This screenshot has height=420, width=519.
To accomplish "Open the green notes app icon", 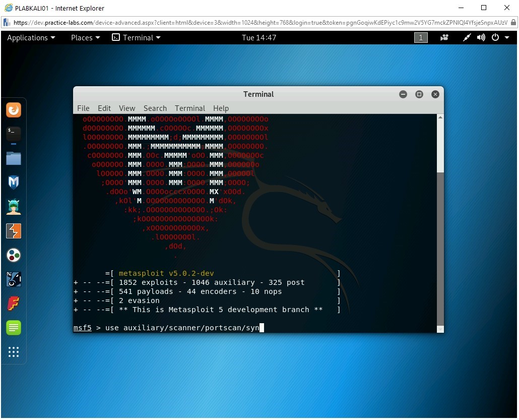I will 14,328.
